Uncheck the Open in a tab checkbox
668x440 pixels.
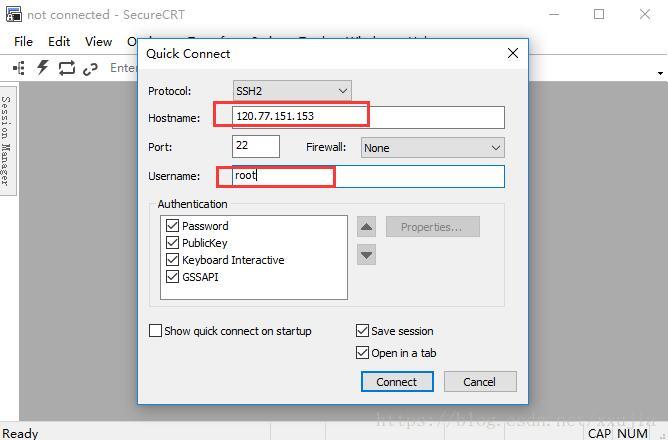pyautogui.click(x=362, y=353)
